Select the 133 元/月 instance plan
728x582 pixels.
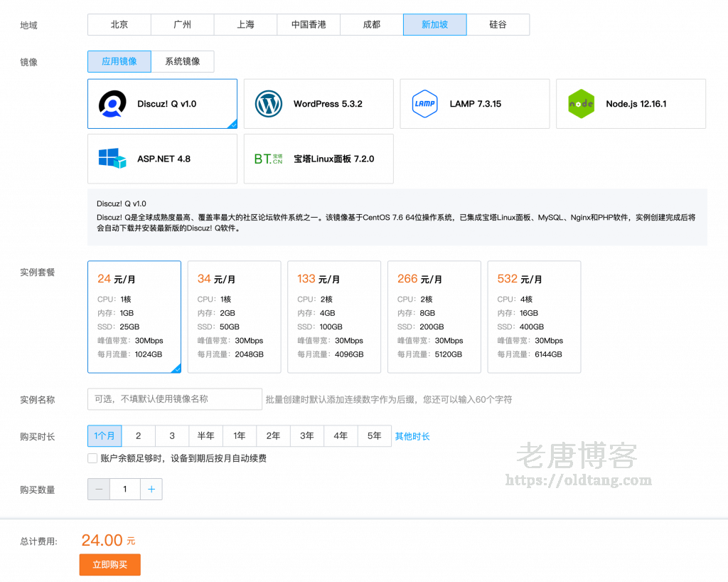334,317
